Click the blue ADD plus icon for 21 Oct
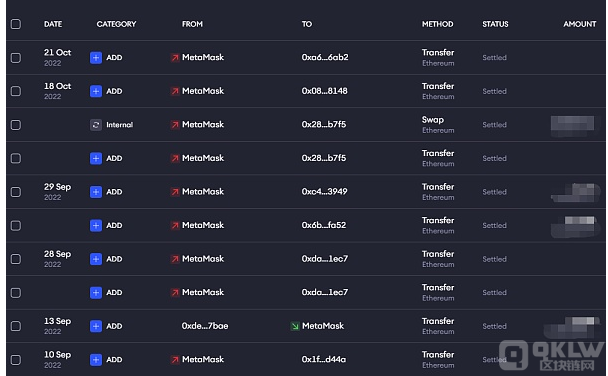 [x=96, y=58]
